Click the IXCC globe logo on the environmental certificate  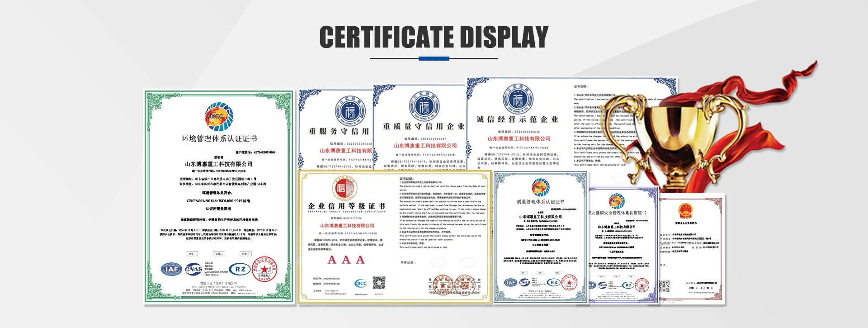point(219,117)
